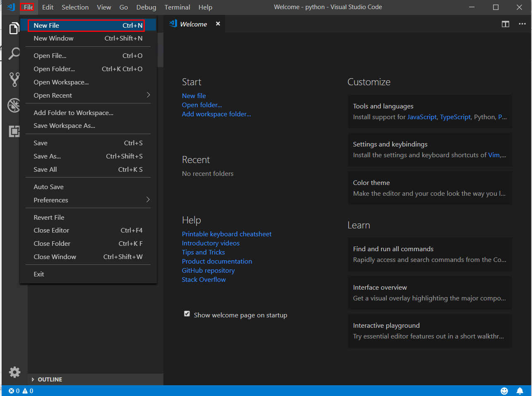Open the Debug menu
The image size is (532, 396).
(146, 7)
